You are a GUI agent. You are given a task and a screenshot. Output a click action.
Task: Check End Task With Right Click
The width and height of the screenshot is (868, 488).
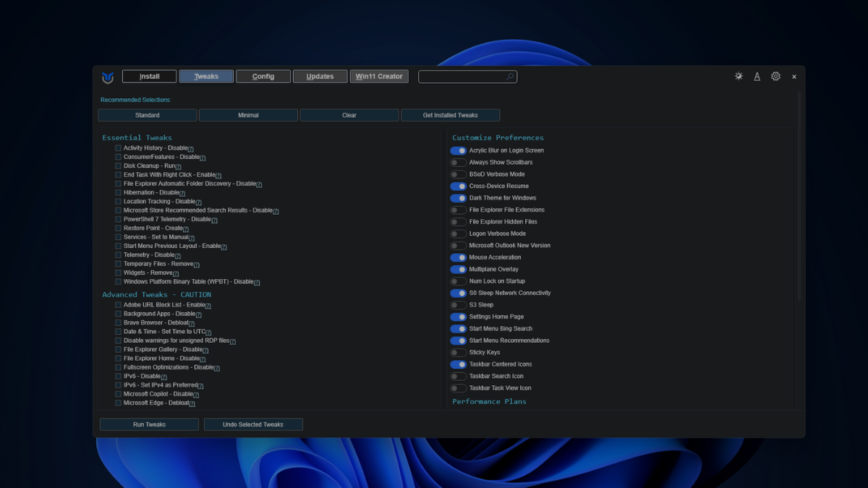tap(118, 175)
